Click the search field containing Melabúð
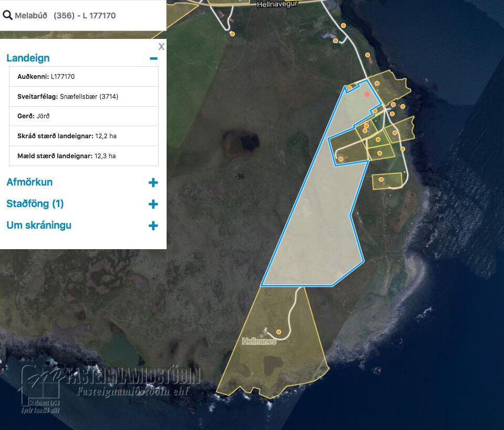This screenshot has width=504, height=430. [84, 16]
